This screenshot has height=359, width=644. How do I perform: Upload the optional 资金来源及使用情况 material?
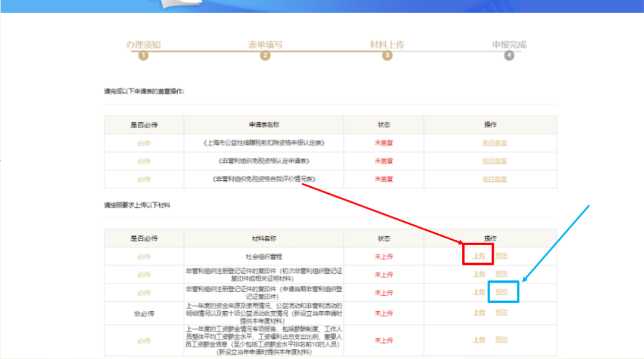pyautogui.click(x=479, y=313)
